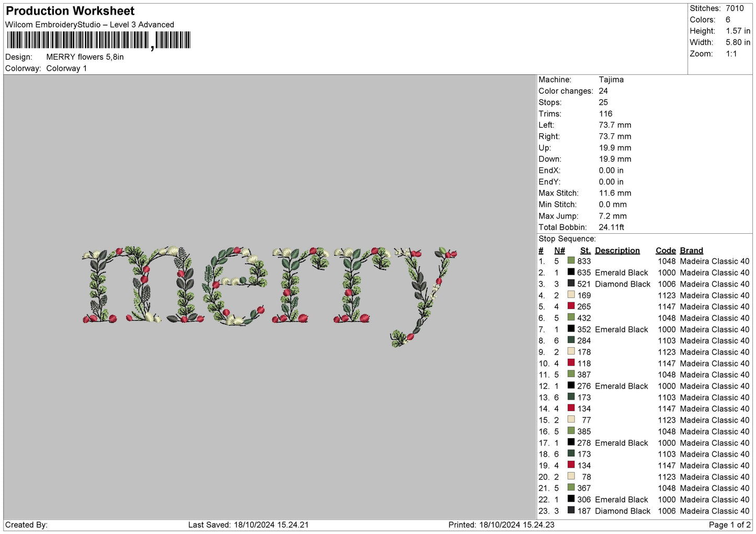The width and height of the screenshot is (756, 534).
Task: Click the Wilcom EmbroideryStudio – Level 3 Advanced text
Action: (89, 25)
